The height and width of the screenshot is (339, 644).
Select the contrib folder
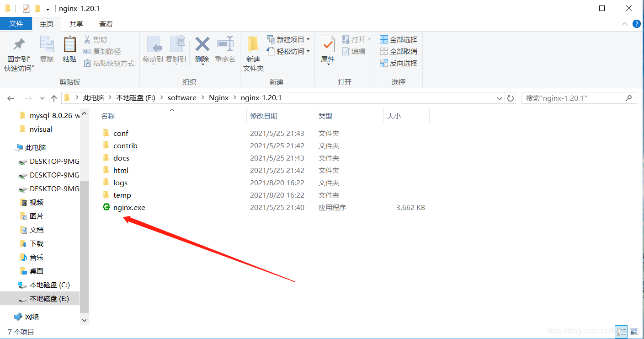[x=125, y=146]
